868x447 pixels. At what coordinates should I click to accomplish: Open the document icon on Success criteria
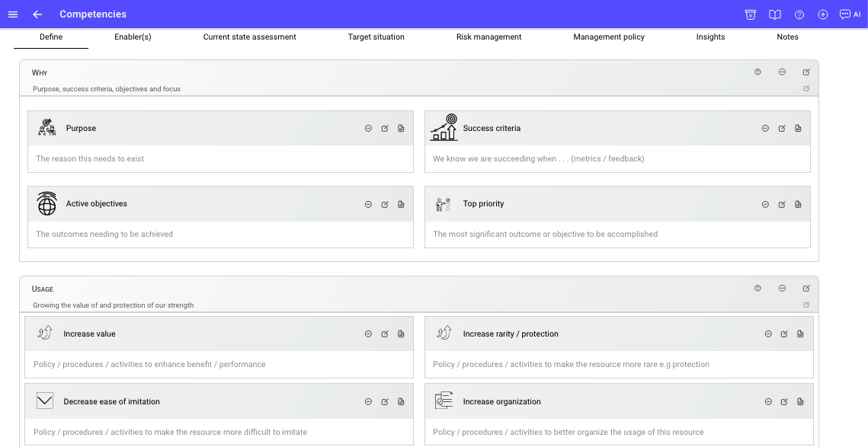(798, 129)
